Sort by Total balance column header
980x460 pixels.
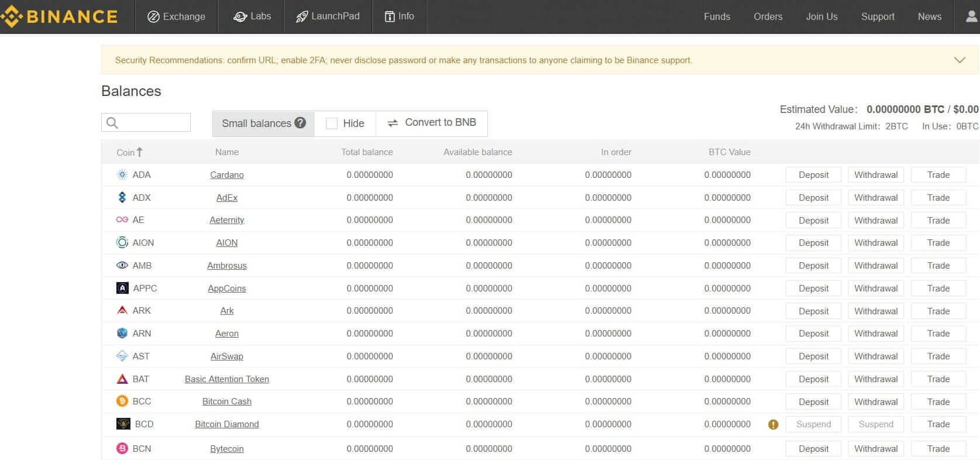click(x=367, y=152)
